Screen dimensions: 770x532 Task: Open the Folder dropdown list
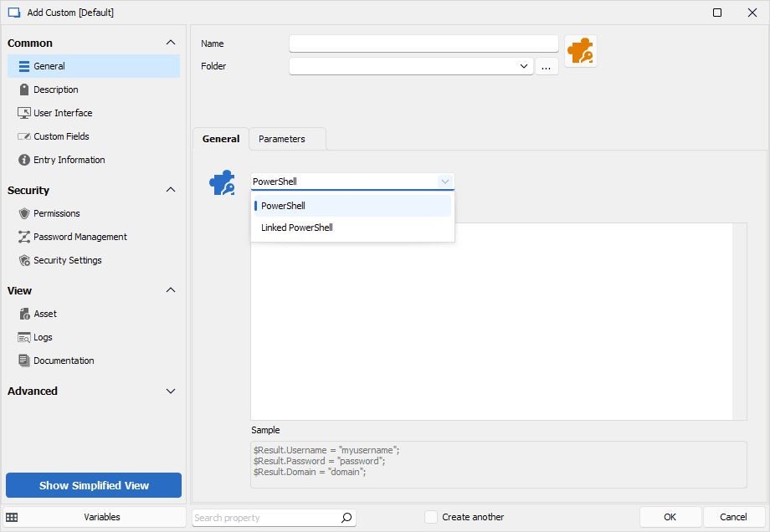524,66
